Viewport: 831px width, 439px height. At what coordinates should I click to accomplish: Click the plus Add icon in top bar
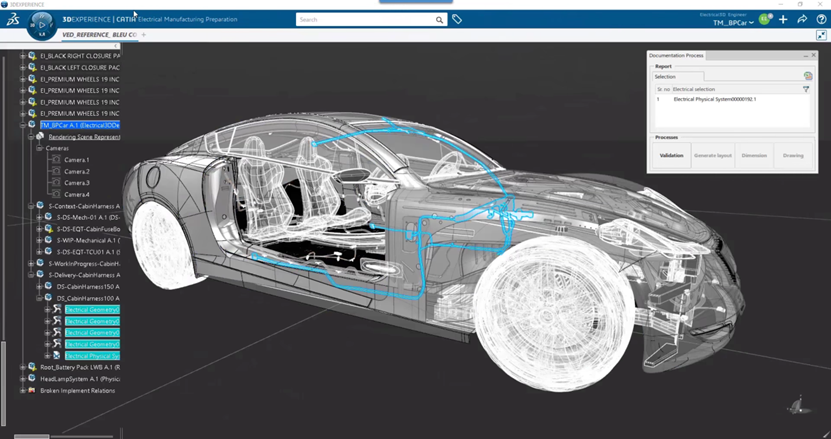pos(783,20)
